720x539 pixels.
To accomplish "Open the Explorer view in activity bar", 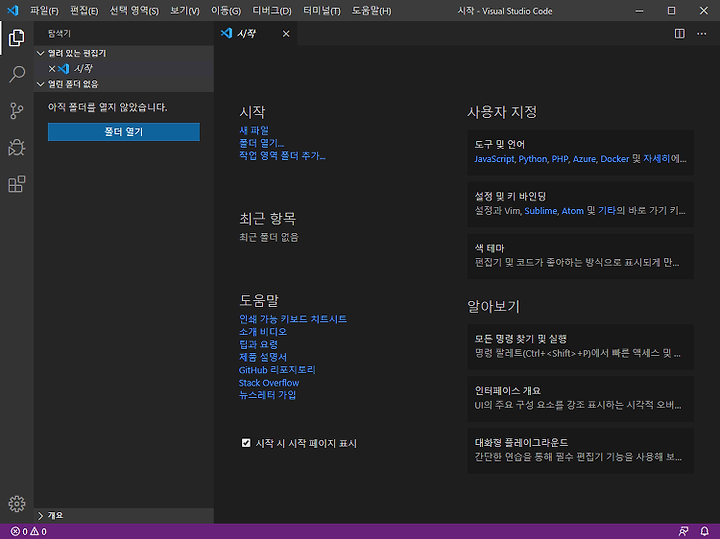I will pos(17,38).
